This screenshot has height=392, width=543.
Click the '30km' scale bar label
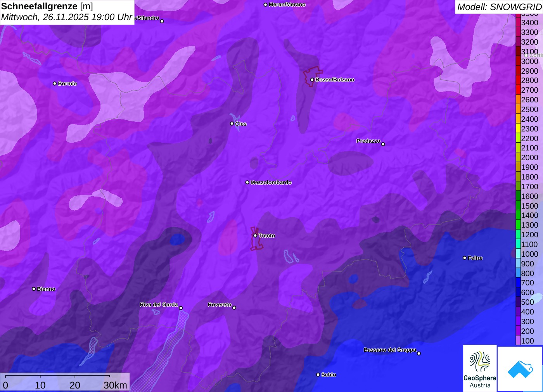115,385
